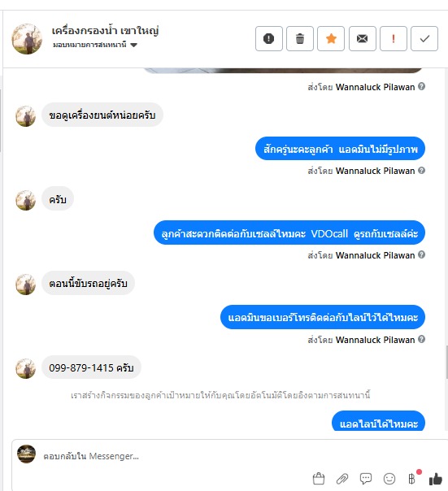Attach a file with the paperclip icon
The image size is (448, 491).
[x=342, y=479]
